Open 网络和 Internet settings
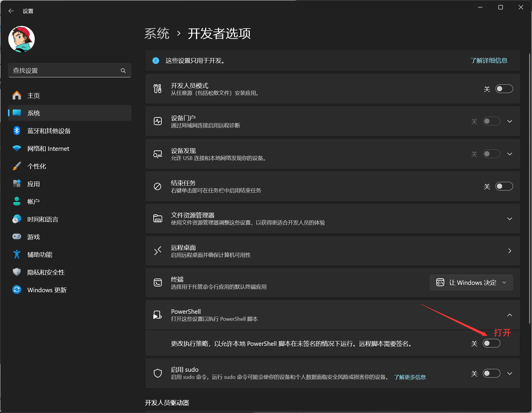Viewport: 532px width, 413px height. click(x=48, y=149)
